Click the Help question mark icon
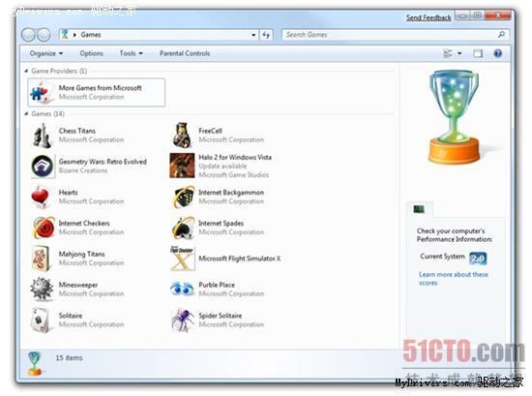 (x=498, y=53)
